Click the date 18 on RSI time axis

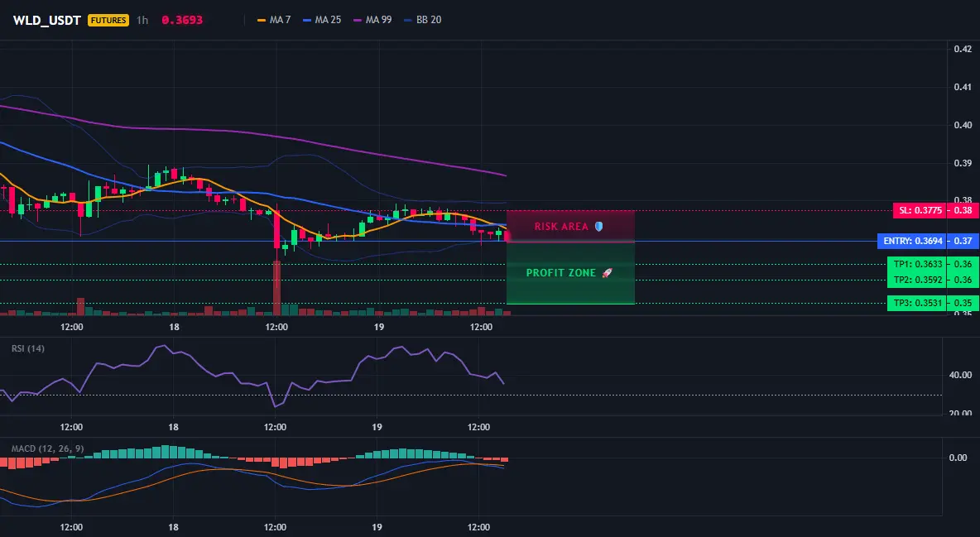pos(173,427)
